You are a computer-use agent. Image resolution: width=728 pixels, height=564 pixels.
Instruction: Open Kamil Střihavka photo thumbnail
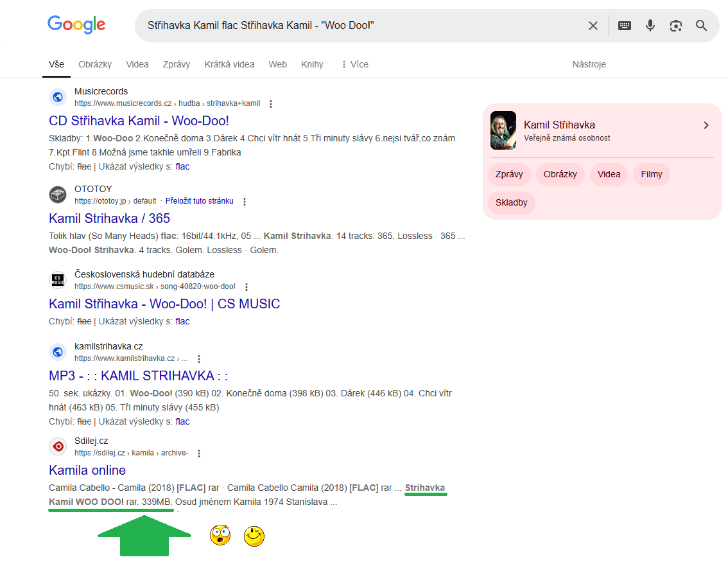tap(503, 130)
